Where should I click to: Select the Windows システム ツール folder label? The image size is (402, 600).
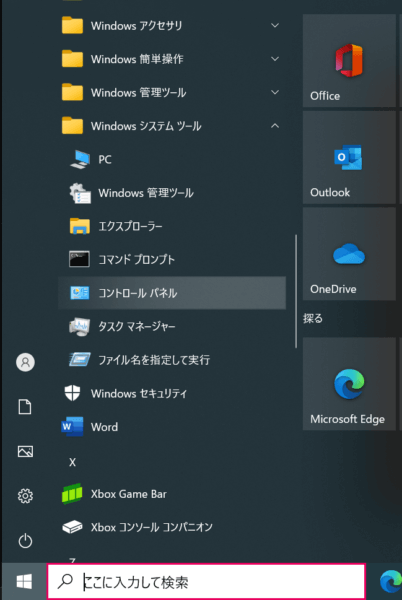click(146, 126)
